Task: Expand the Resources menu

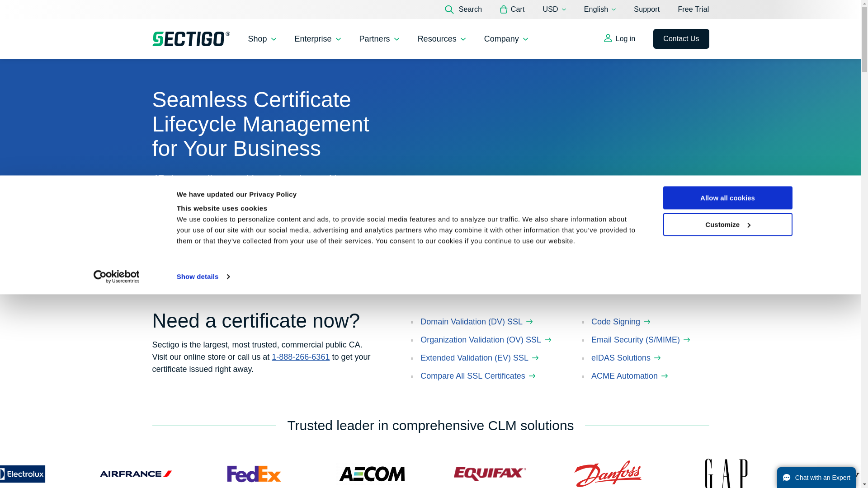Action: pyautogui.click(x=442, y=39)
